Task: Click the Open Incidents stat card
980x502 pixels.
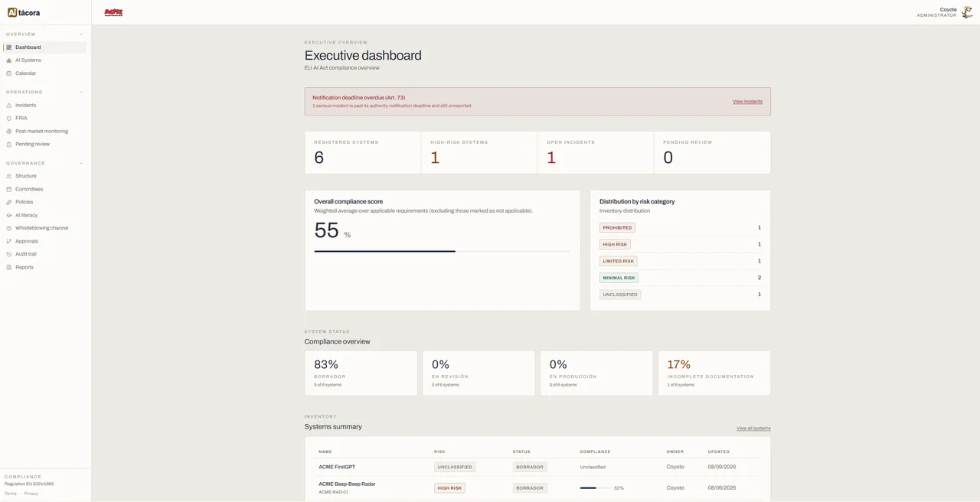Action: click(596, 152)
